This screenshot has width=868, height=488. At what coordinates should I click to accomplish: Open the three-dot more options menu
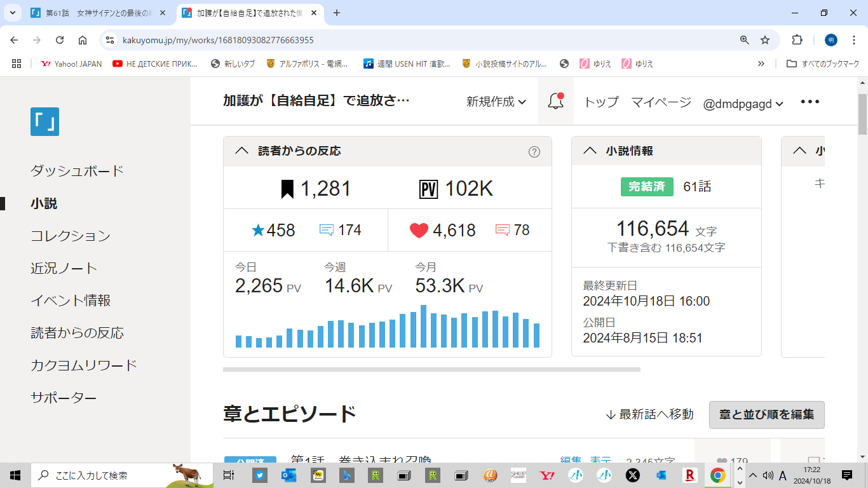click(x=810, y=102)
